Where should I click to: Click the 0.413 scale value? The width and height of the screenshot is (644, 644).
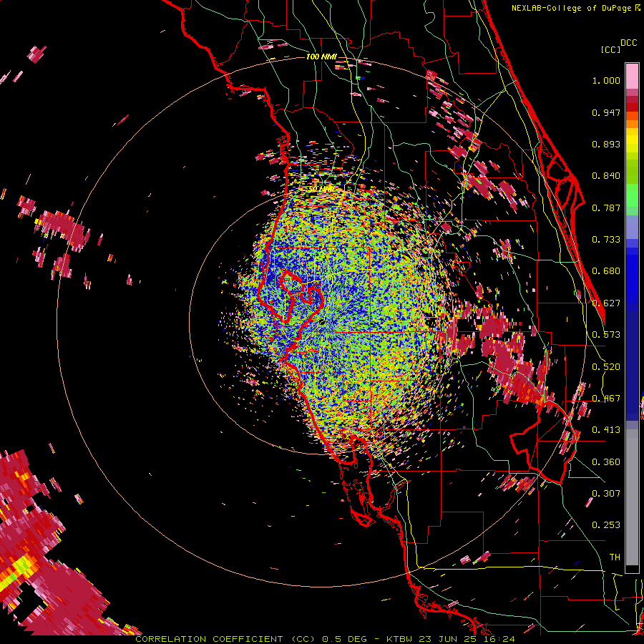coord(606,430)
